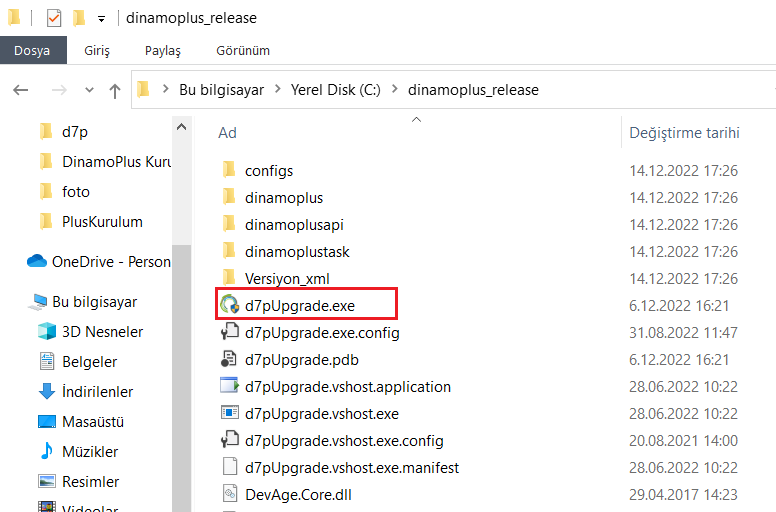Click the Masaüstü desktop icon
Viewport: 776px width, 512px height.
click(47, 421)
